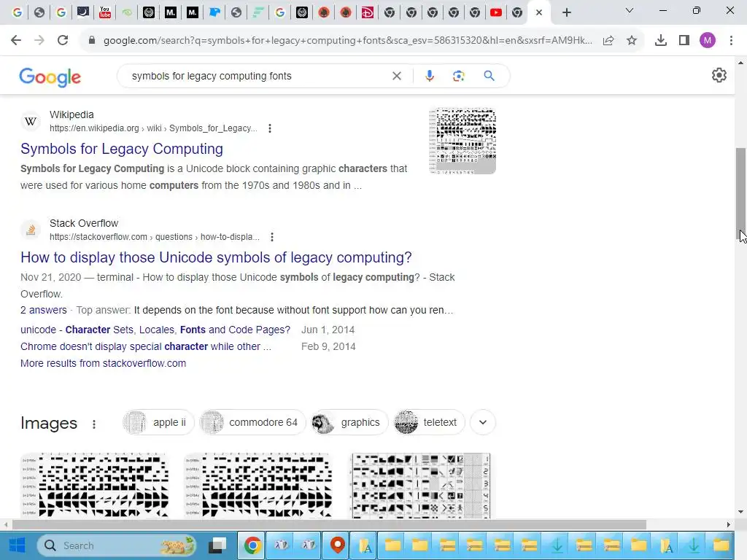The width and height of the screenshot is (747, 560).
Task: Open Google quick settings gear
Action: [x=719, y=75]
